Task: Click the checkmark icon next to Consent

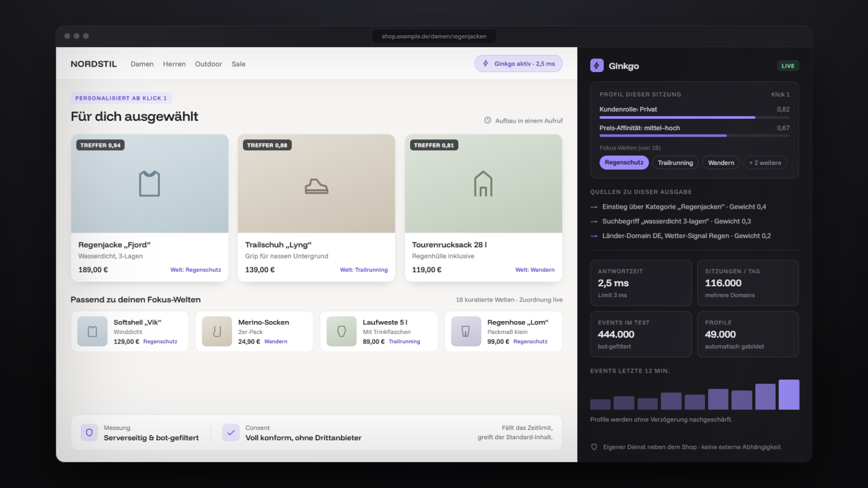Action: coord(231,433)
